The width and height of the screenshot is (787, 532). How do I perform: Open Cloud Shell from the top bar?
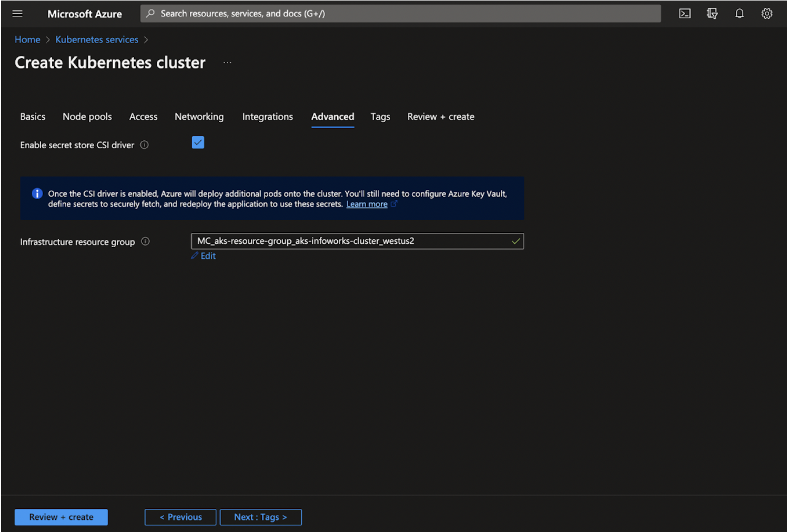(x=685, y=14)
